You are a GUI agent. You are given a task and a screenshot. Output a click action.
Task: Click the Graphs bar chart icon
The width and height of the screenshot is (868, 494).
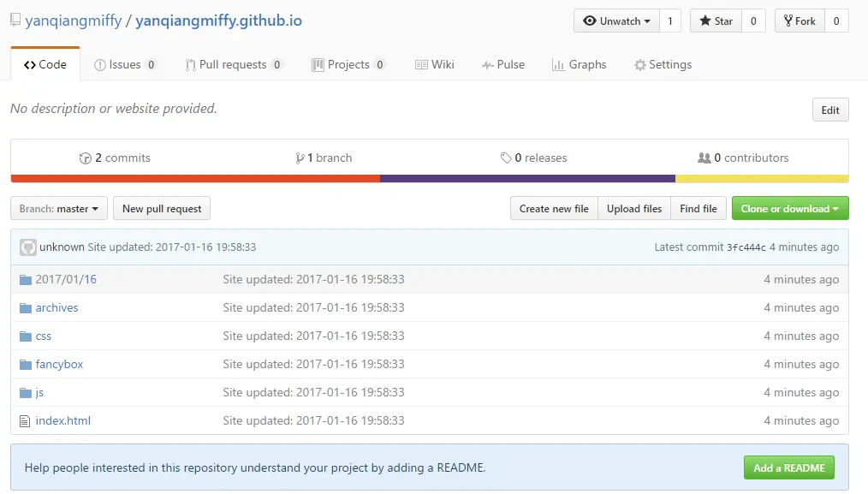pos(558,65)
